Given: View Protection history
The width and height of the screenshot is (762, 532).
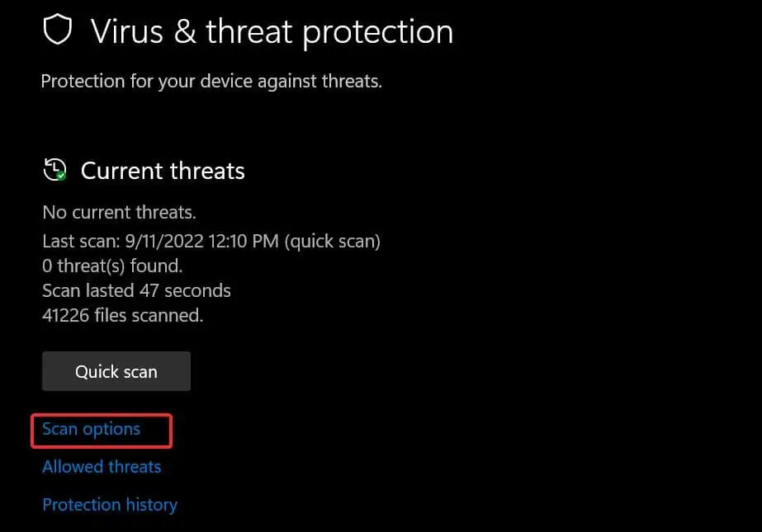Looking at the screenshot, I should pos(110,505).
